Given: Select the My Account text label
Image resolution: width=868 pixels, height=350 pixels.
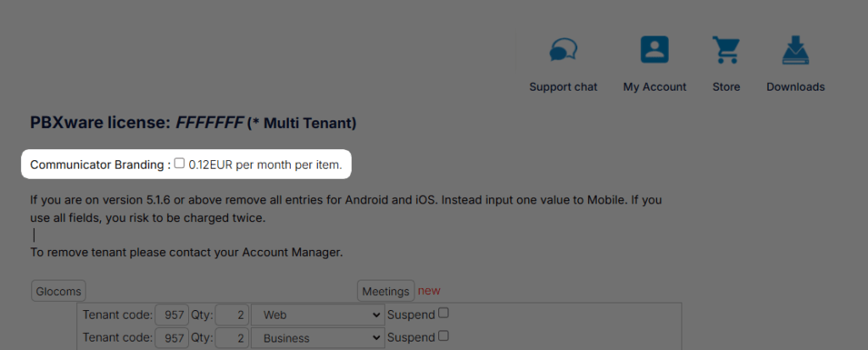Looking at the screenshot, I should coord(655,87).
